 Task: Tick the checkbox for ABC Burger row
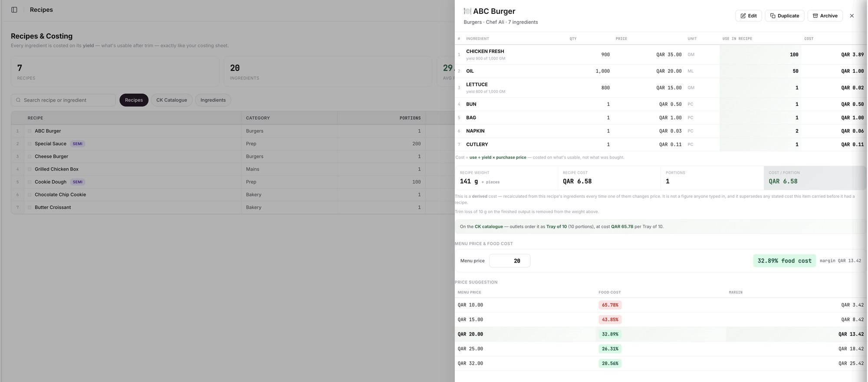pyautogui.click(x=30, y=131)
